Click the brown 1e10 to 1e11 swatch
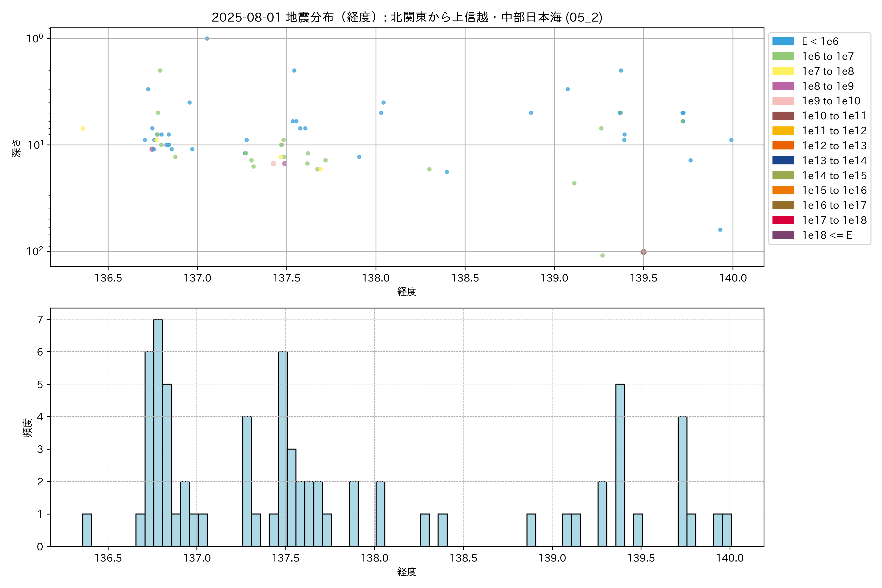Image resolution: width=882 pixels, height=588 pixels. point(783,116)
